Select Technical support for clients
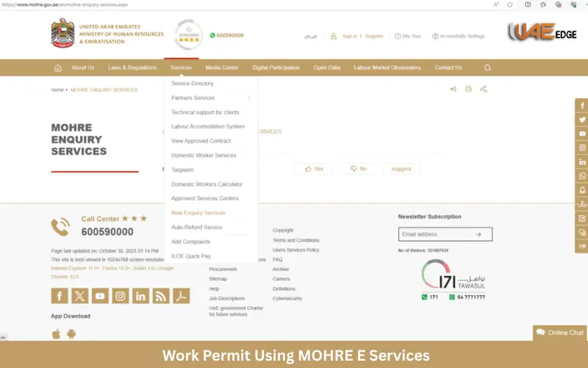This screenshot has height=368, width=588. click(205, 113)
